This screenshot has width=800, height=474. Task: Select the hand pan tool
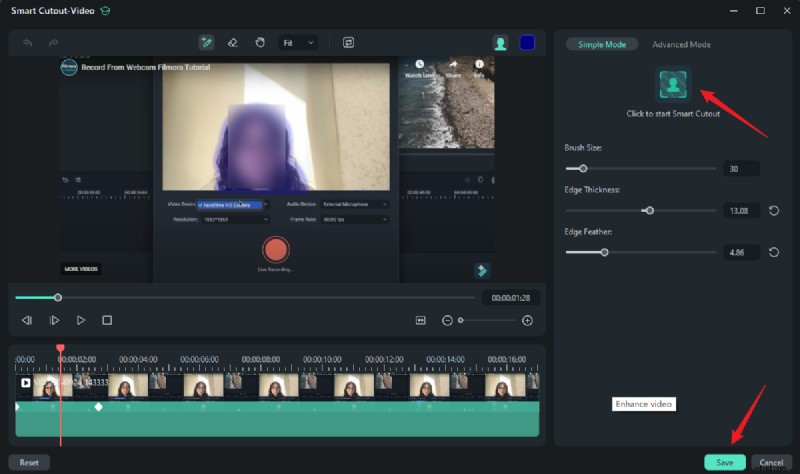click(260, 43)
